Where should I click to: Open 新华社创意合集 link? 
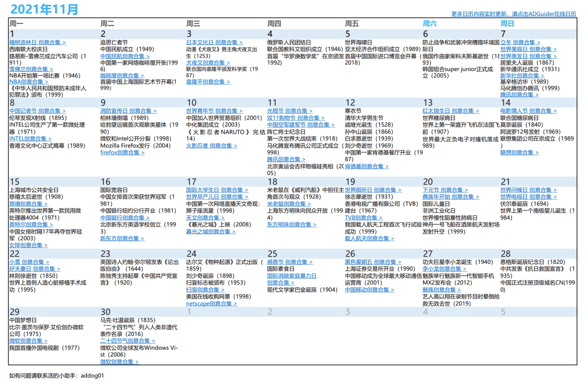click(x=522, y=76)
